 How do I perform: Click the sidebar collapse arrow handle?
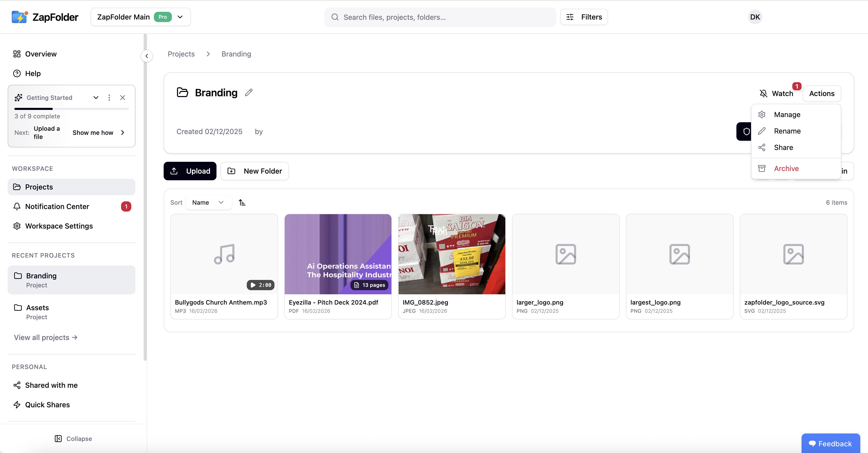146,56
